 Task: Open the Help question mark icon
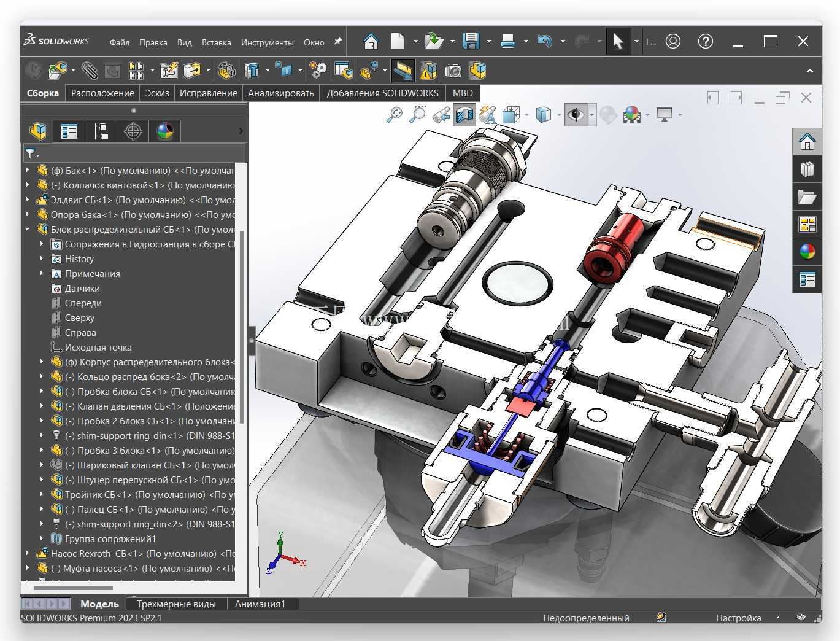coord(706,41)
